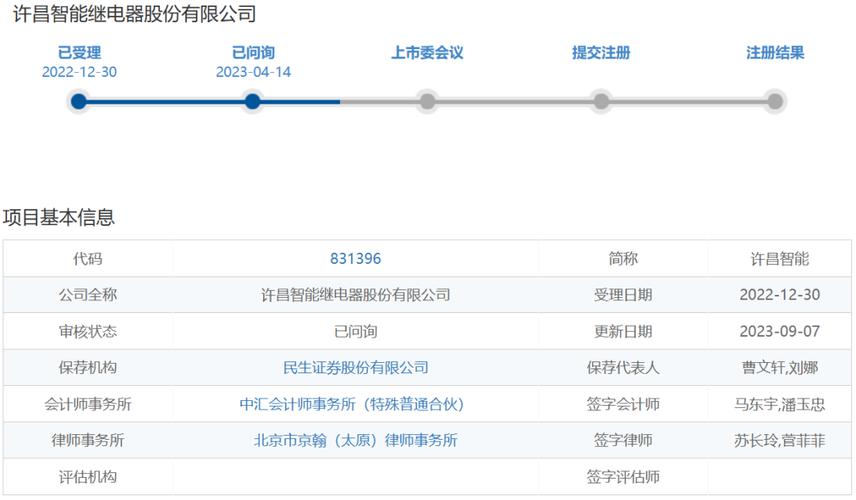Click the 已问询 timeline step dot
Viewport: 856px width, 500px height.
coord(252,102)
